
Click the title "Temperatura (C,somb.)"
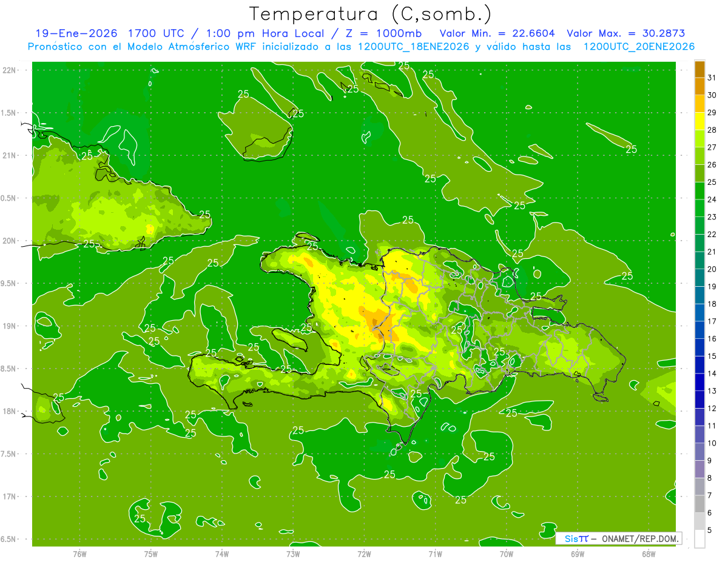pyautogui.click(x=371, y=15)
